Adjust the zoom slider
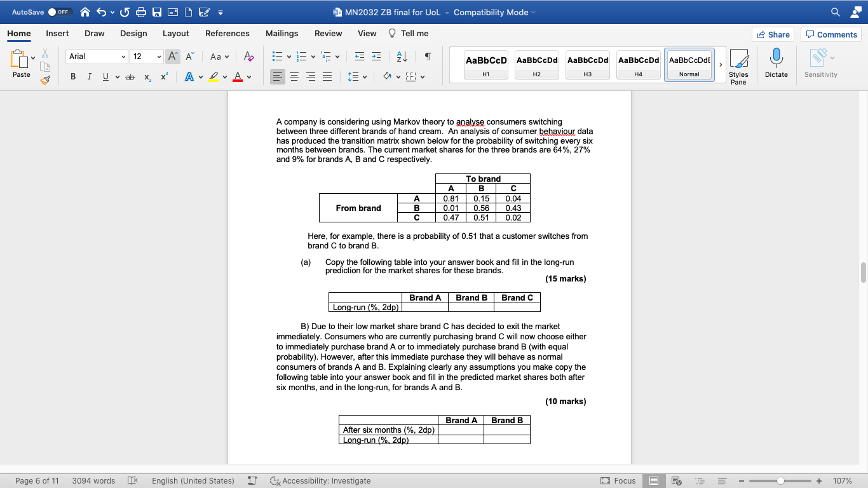The height and width of the screenshot is (488, 868). tap(780, 481)
